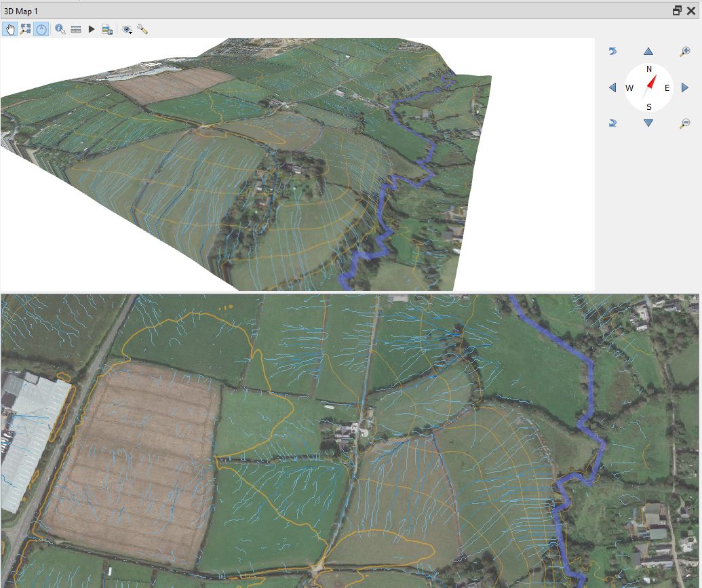Screen dimensions: 702x588
Task: Tilt camera up with the upper curved arrow
Action: [612, 52]
